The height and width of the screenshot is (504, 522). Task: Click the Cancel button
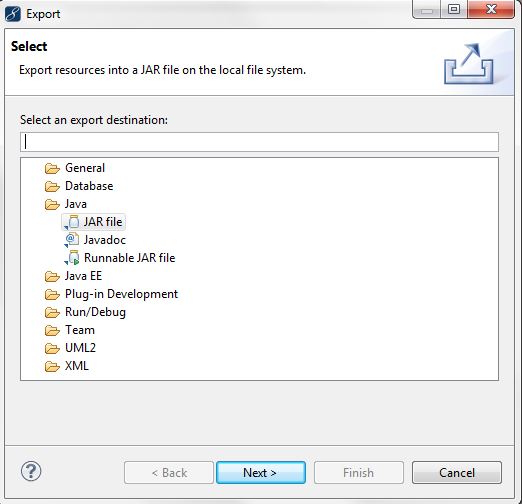(457, 473)
